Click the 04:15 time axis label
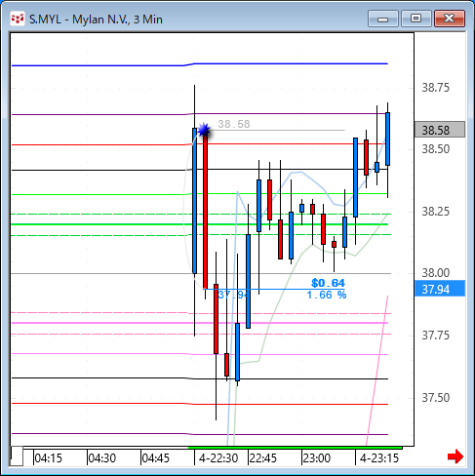This screenshot has width=475, height=476. point(48,458)
